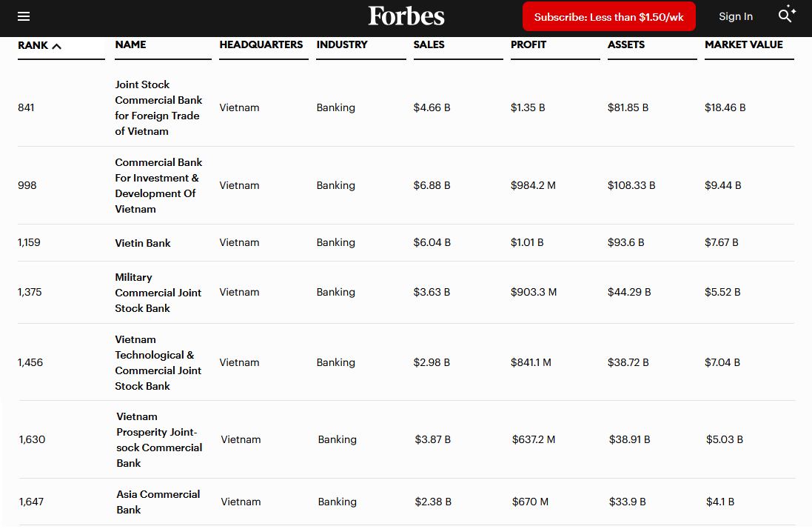Viewport: 812px width, 529px height.
Task: Select sales value $6.04 B
Action: (x=432, y=242)
